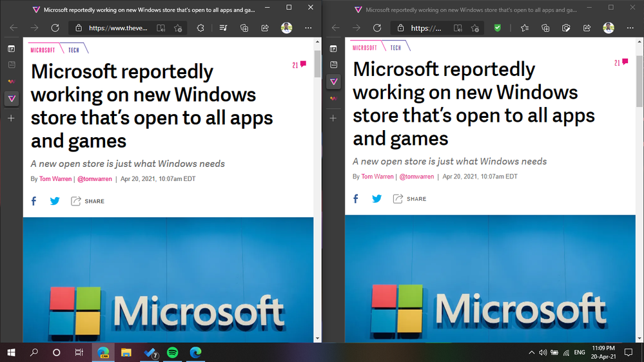644x362 pixels.
Task: Start Web capture in the right window
Action: coord(567,28)
